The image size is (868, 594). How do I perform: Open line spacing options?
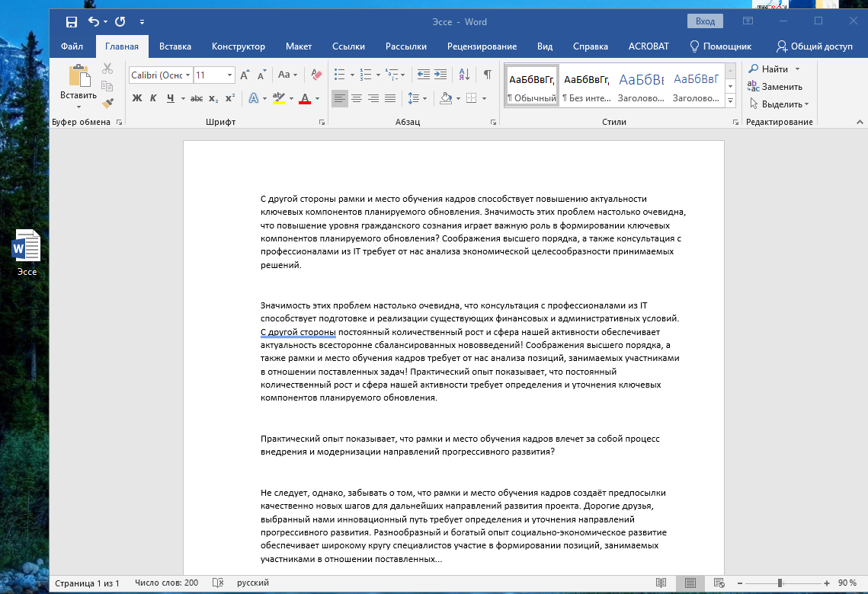click(x=418, y=98)
